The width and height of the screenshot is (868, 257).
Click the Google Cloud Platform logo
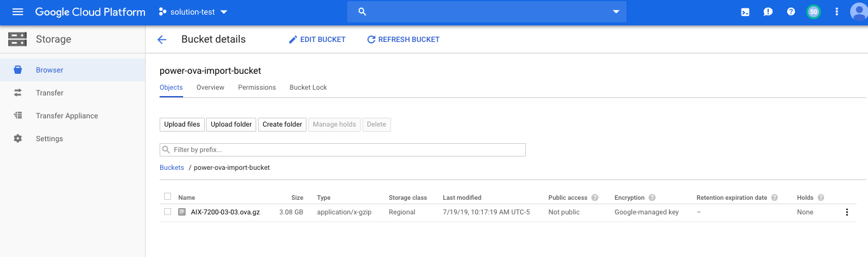pos(90,12)
